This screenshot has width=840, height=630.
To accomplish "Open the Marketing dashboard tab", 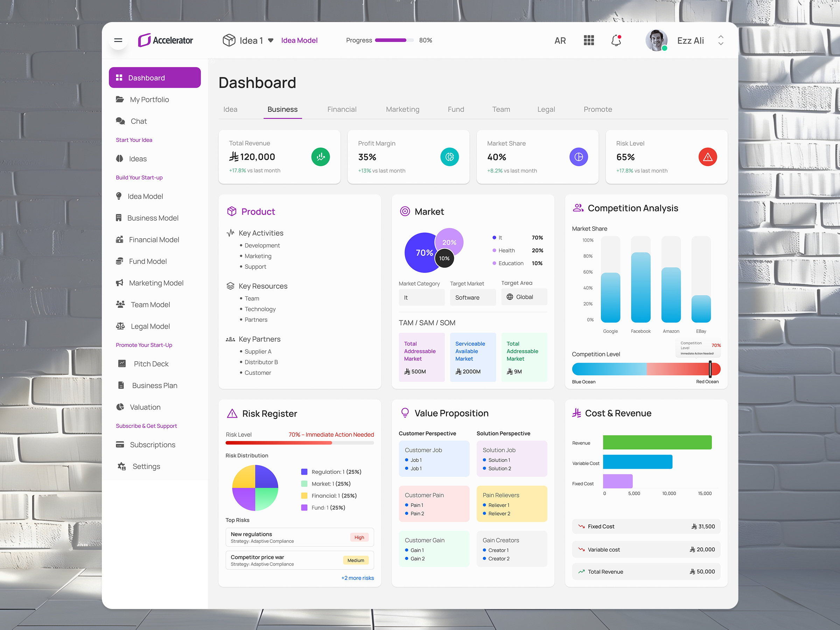I will (x=402, y=109).
